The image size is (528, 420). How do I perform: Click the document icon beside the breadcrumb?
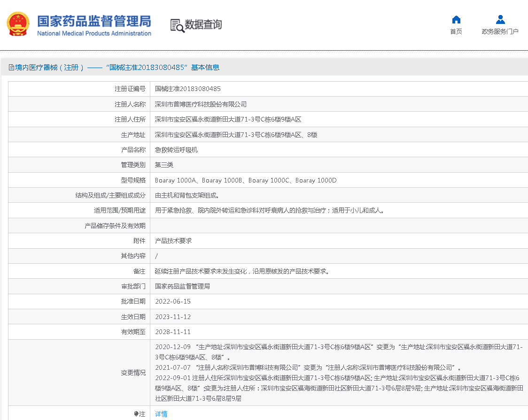(11, 67)
